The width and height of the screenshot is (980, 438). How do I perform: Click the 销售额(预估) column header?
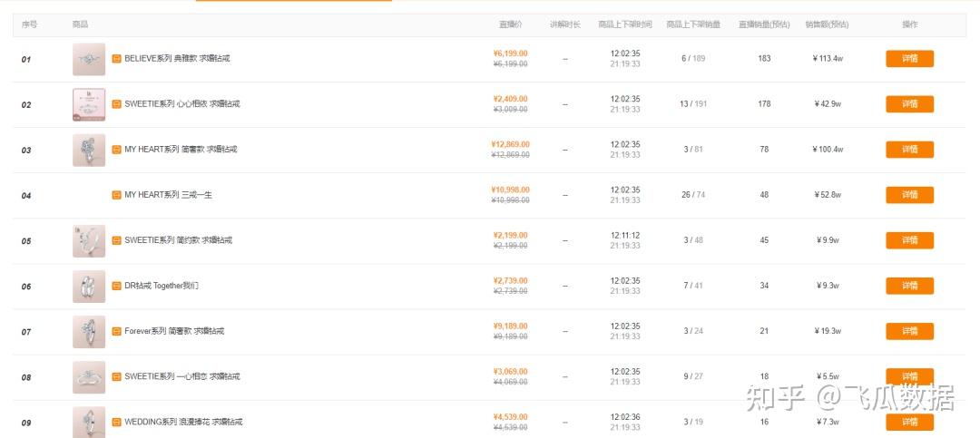pos(827,24)
